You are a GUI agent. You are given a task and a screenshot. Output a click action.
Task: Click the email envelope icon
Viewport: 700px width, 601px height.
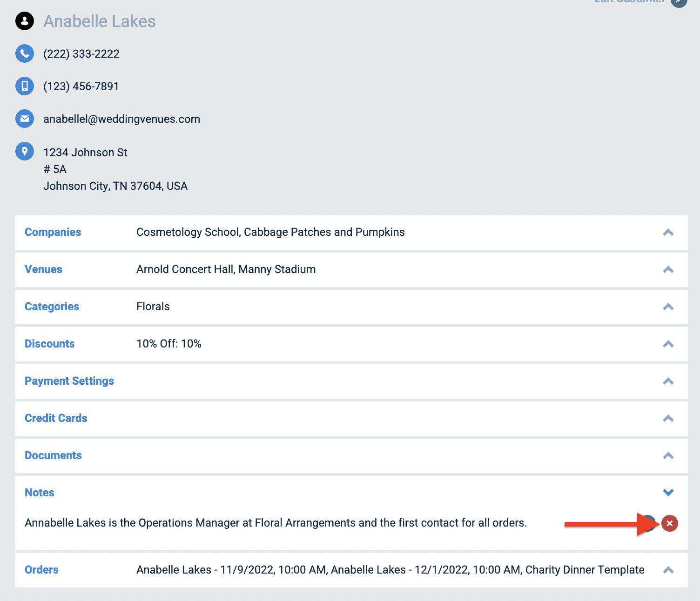tap(25, 119)
